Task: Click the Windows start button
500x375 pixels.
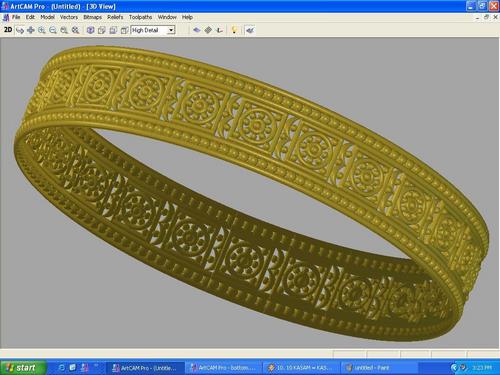Action: (22, 368)
